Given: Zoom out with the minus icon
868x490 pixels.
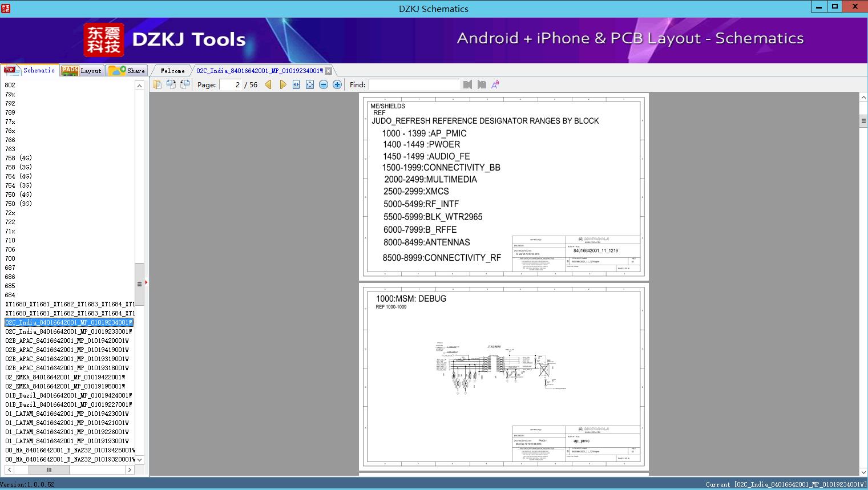Looking at the screenshot, I should pos(324,84).
